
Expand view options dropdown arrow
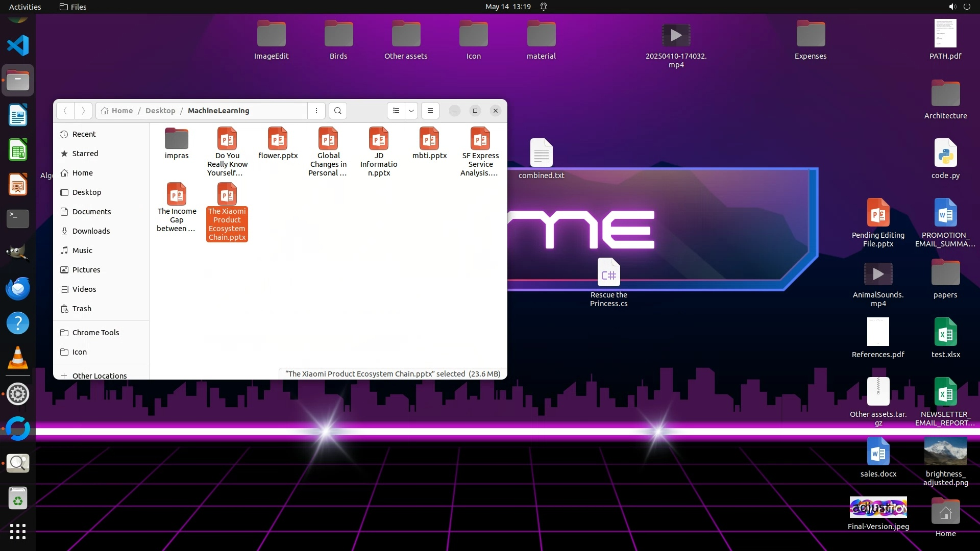click(x=411, y=111)
